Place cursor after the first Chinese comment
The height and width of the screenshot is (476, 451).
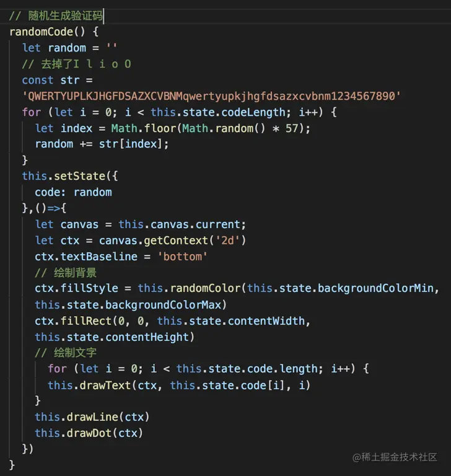[x=103, y=15]
